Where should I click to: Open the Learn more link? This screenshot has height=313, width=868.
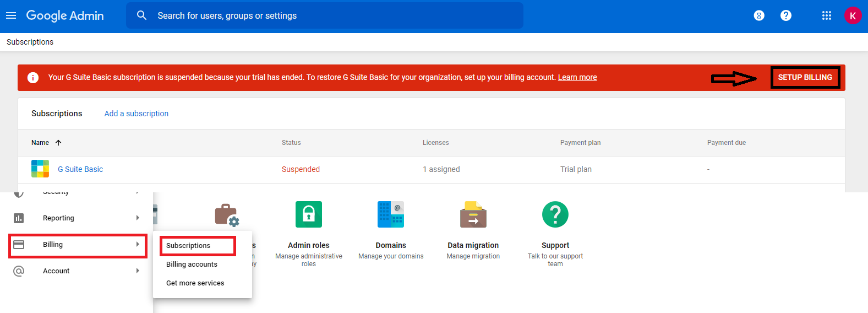click(x=577, y=77)
